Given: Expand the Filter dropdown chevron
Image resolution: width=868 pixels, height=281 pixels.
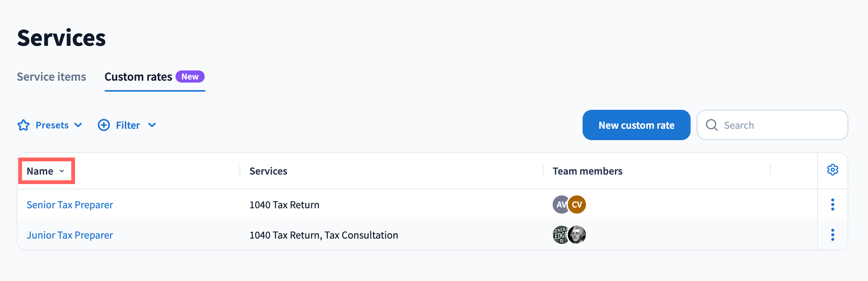Looking at the screenshot, I should point(152,125).
